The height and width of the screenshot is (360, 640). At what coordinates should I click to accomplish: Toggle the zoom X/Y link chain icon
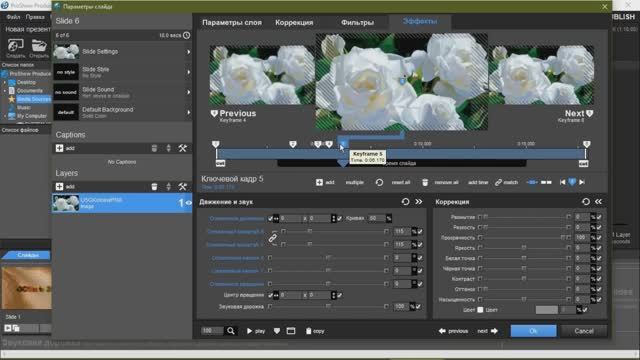coord(273,238)
